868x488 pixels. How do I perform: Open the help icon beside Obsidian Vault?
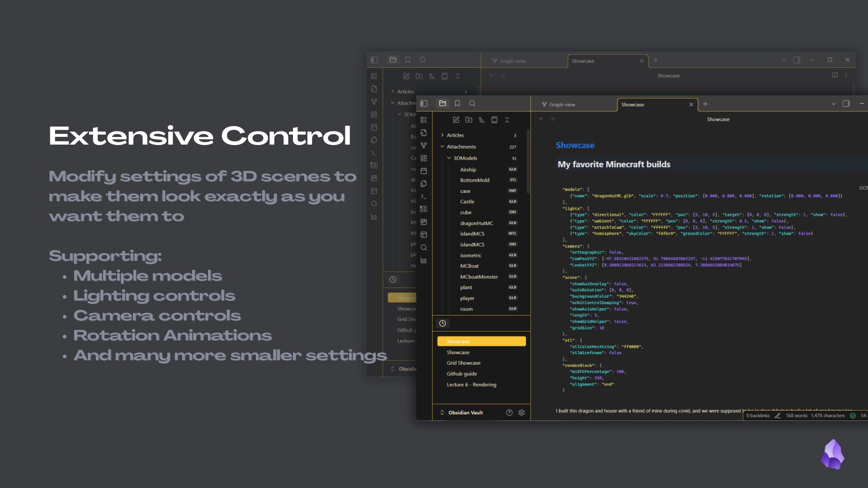pos(509,413)
